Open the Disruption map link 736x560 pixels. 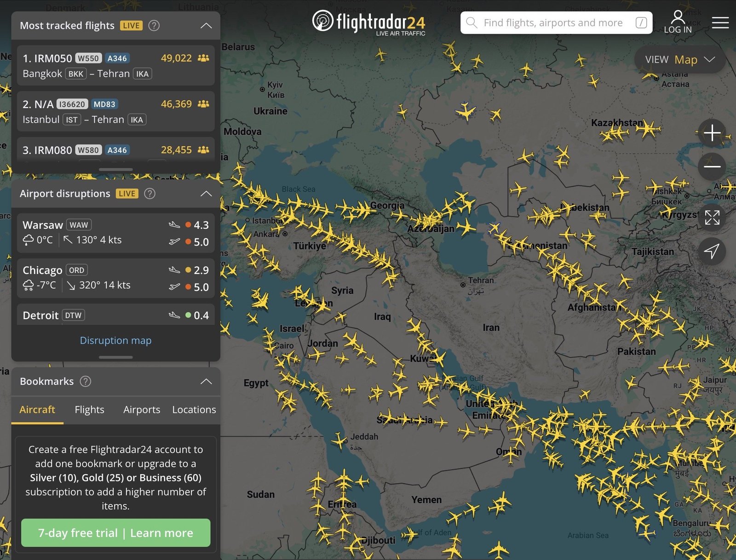(115, 340)
